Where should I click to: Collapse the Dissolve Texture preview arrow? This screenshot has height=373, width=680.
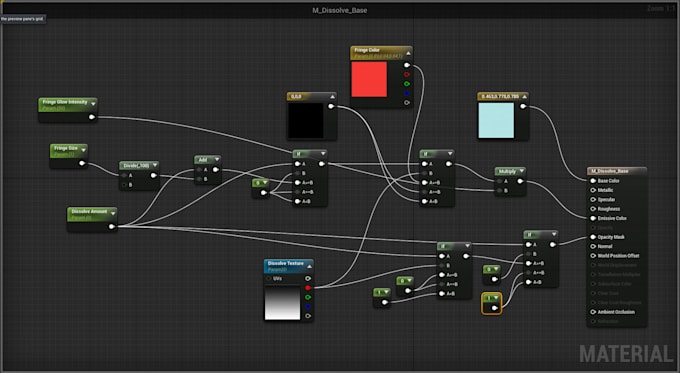click(309, 266)
